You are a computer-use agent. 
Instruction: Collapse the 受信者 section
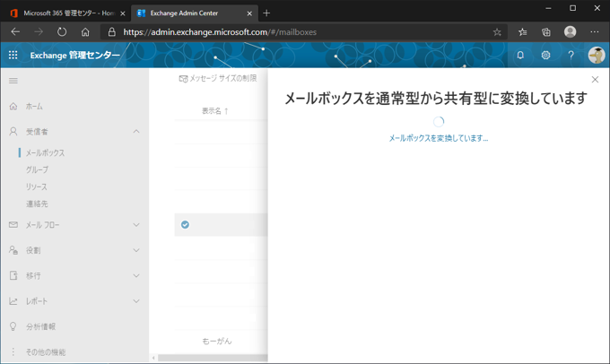(136, 132)
